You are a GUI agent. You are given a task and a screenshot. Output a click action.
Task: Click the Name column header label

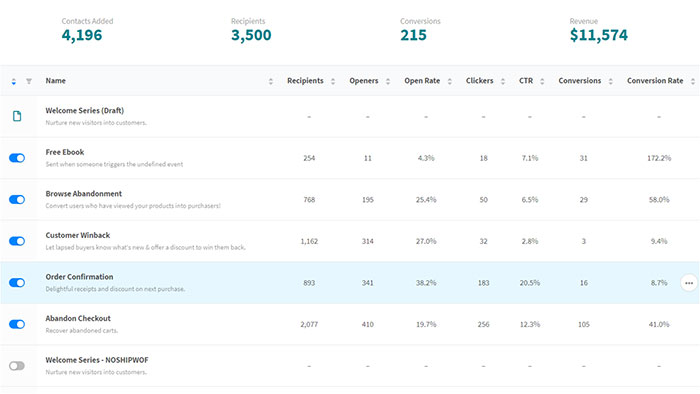[x=55, y=81]
